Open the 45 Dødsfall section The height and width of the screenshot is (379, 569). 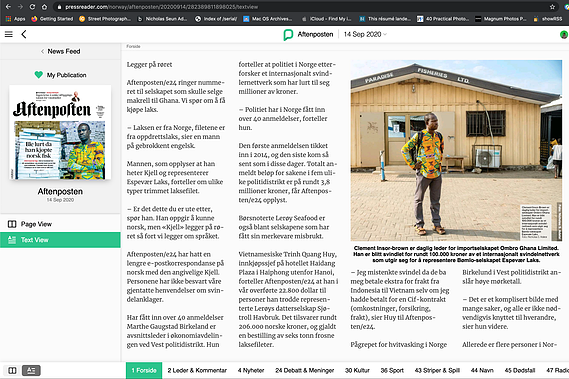[x=520, y=370]
